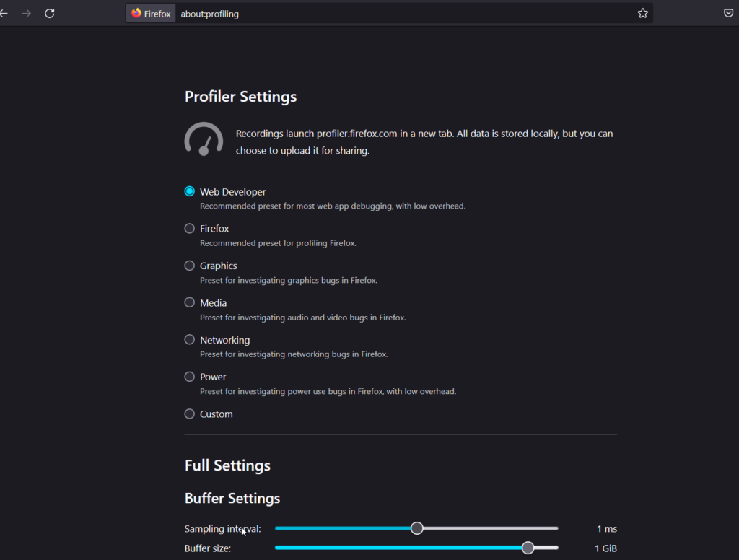This screenshot has height=560, width=739.
Task: Select the Firefox preset radio button
Action: [x=190, y=228]
